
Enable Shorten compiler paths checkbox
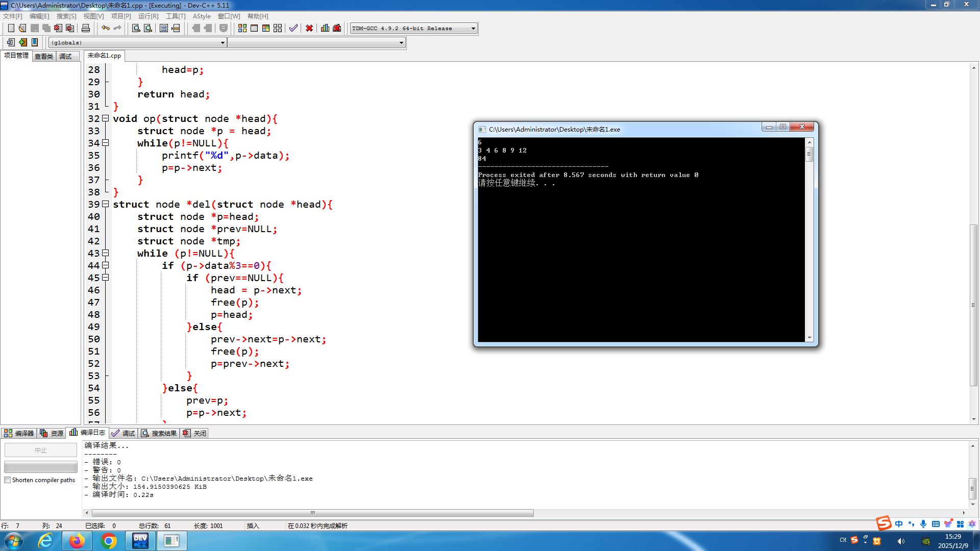point(8,480)
